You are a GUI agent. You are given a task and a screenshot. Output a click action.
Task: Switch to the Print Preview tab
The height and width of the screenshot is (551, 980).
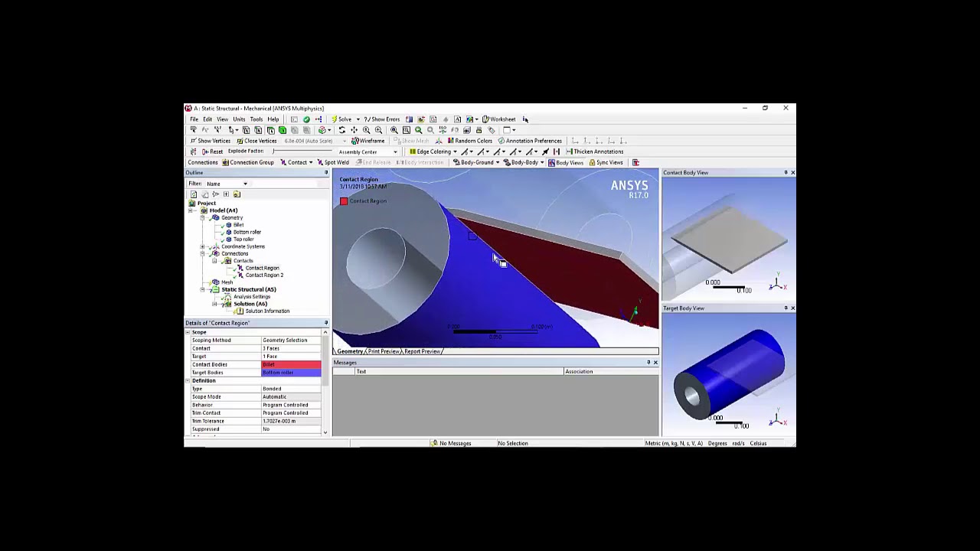tap(383, 351)
